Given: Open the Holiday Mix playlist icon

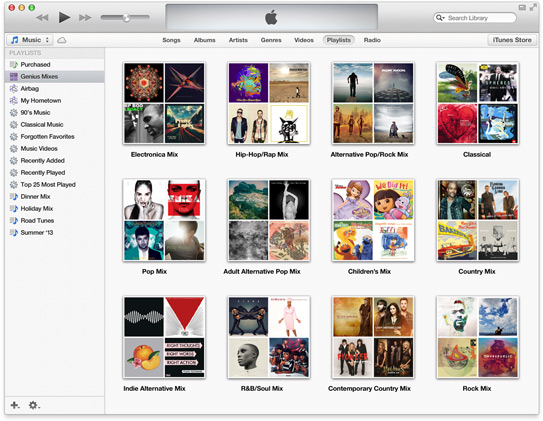Looking at the screenshot, I should pyautogui.click(x=14, y=208).
